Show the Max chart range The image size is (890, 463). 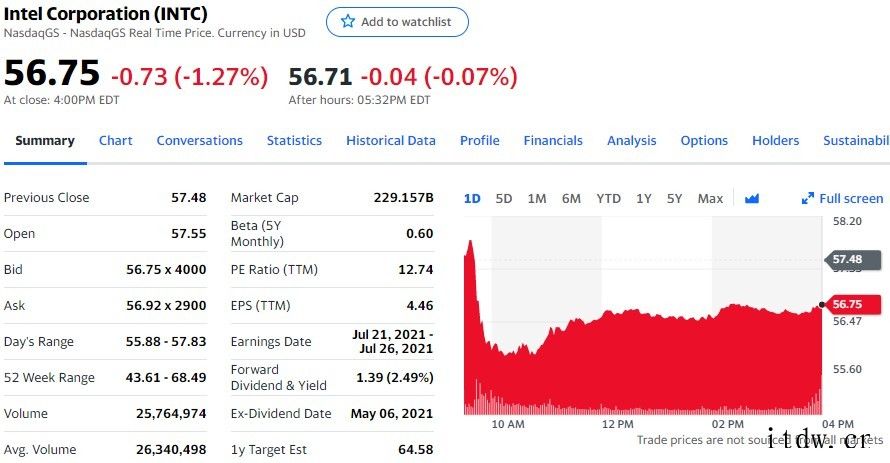pyautogui.click(x=710, y=199)
